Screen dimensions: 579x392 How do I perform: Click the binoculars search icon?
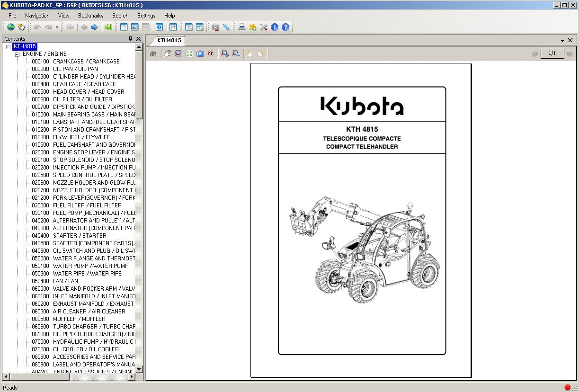153,54
